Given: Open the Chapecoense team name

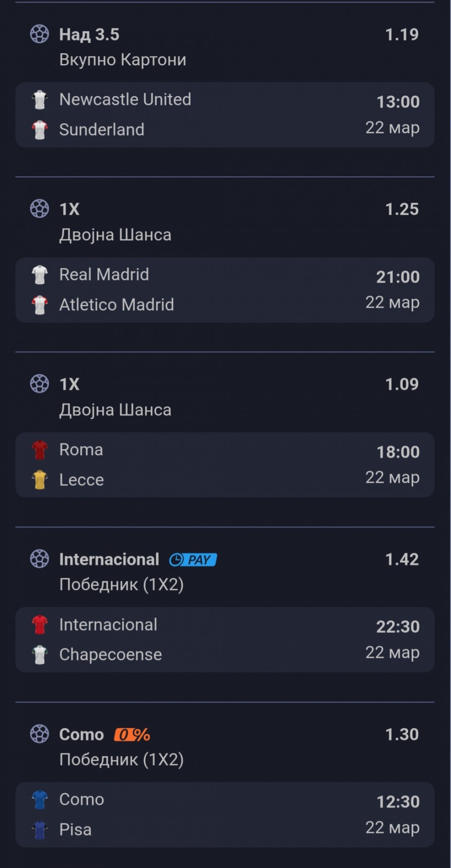Looking at the screenshot, I should pyautogui.click(x=110, y=655).
